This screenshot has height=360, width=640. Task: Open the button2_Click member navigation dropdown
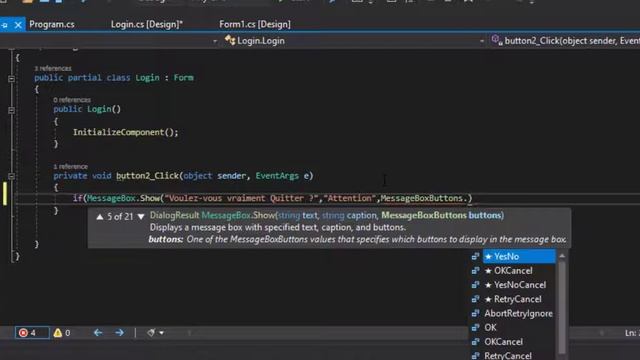[565, 41]
